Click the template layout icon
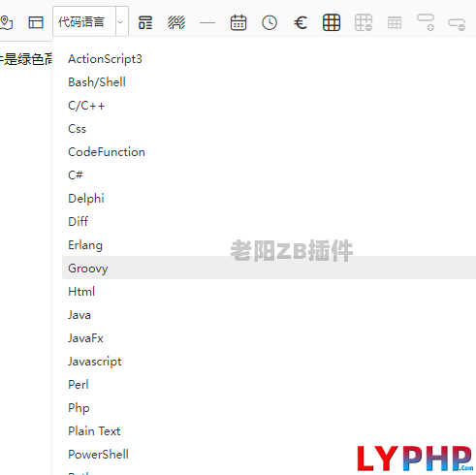The height and width of the screenshot is (475, 476). (145, 22)
